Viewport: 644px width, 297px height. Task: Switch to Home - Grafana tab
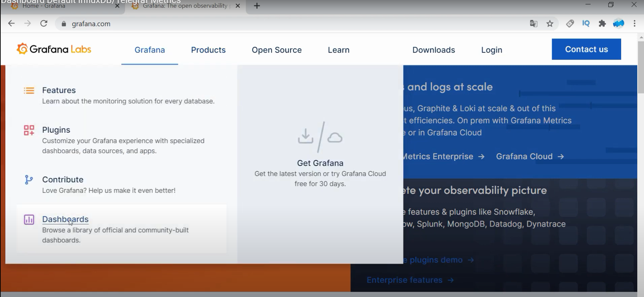(62, 6)
